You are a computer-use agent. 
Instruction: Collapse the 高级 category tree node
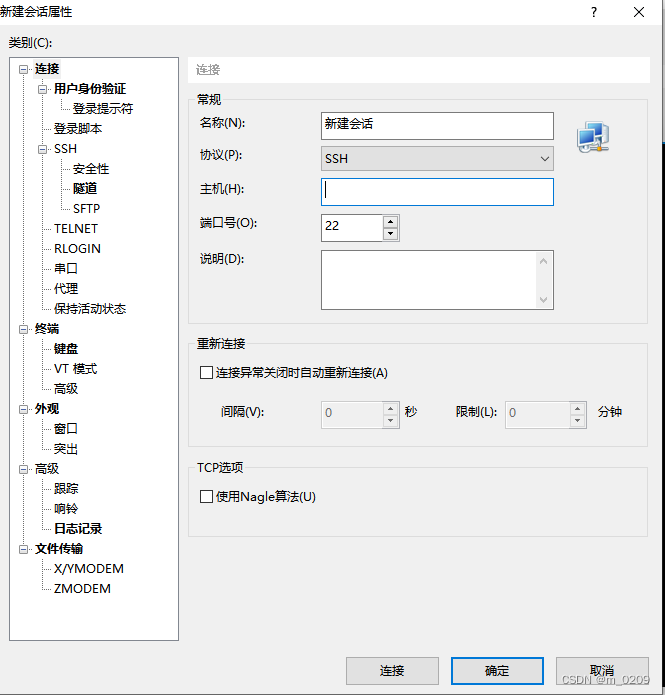coord(23,469)
